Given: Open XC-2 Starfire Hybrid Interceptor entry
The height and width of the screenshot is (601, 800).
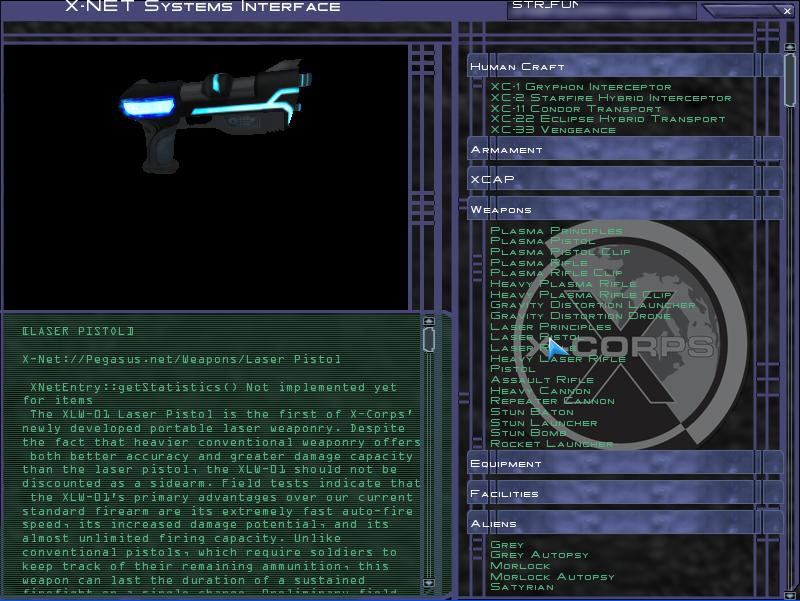Looking at the screenshot, I should point(611,97).
